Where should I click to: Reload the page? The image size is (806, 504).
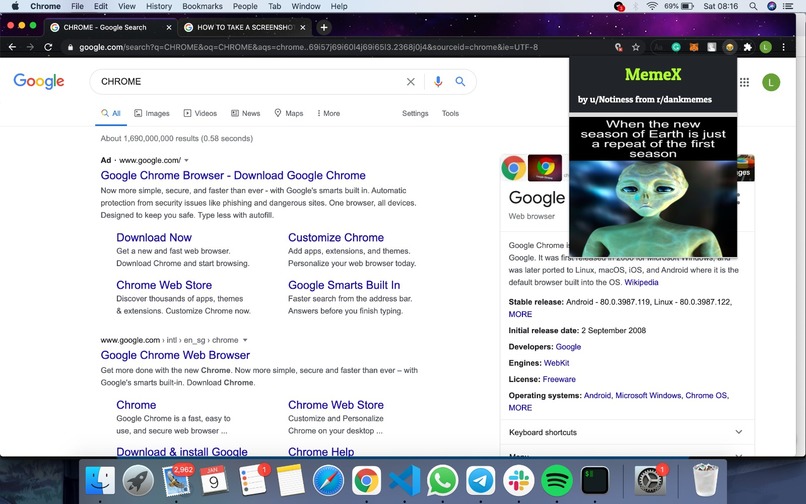tap(48, 47)
